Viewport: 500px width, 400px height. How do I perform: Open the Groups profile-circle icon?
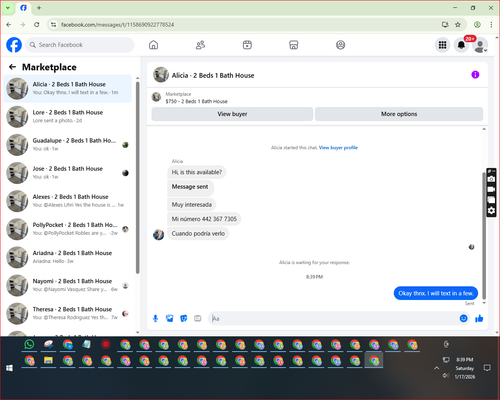[340, 45]
